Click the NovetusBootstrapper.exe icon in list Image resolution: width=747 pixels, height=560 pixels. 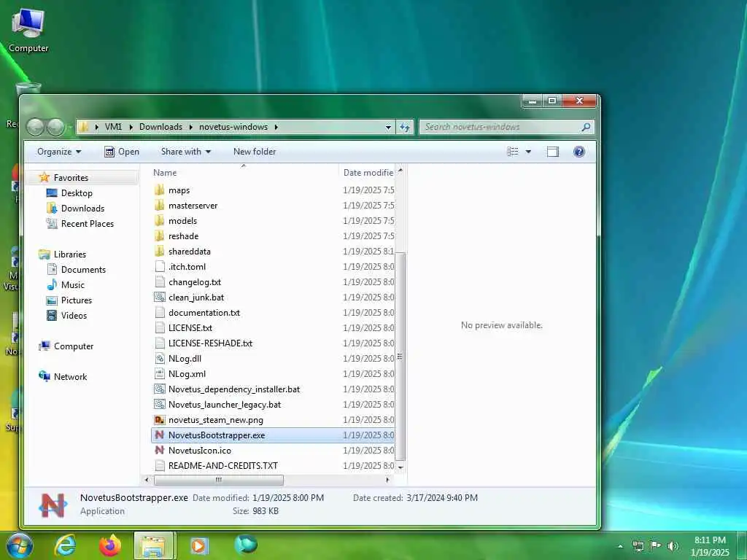[160, 435]
